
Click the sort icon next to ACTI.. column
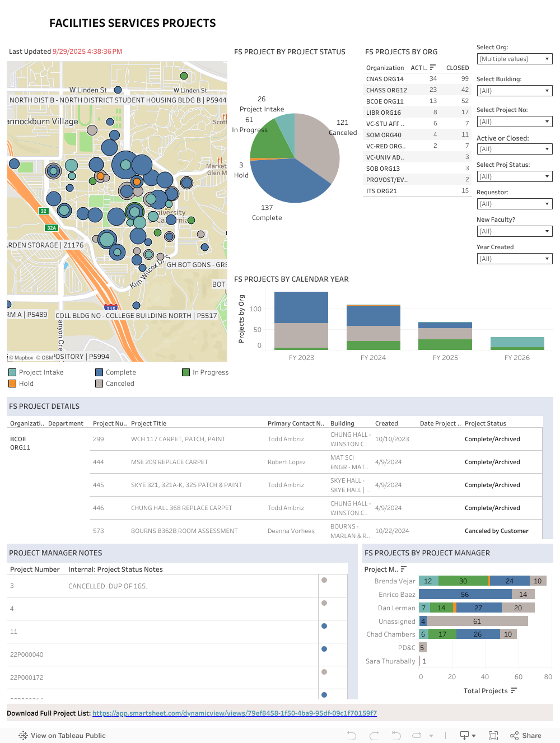coord(433,67)
